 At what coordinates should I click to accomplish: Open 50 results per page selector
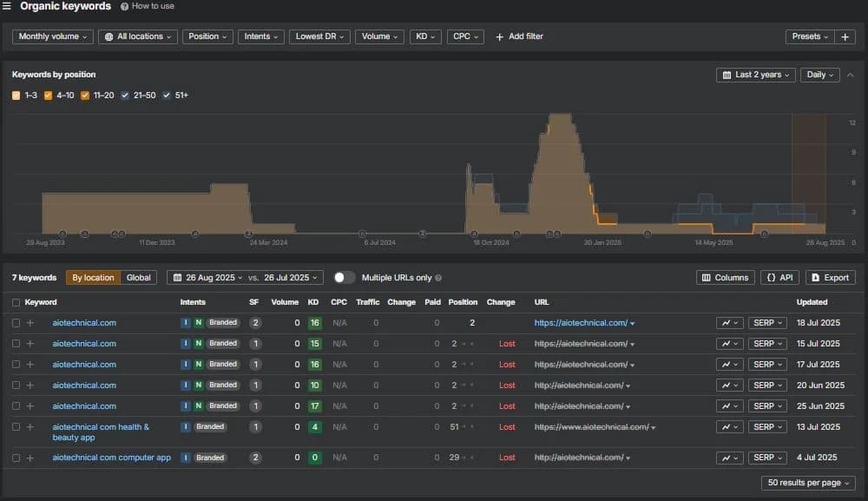click(x=808, y=483)
